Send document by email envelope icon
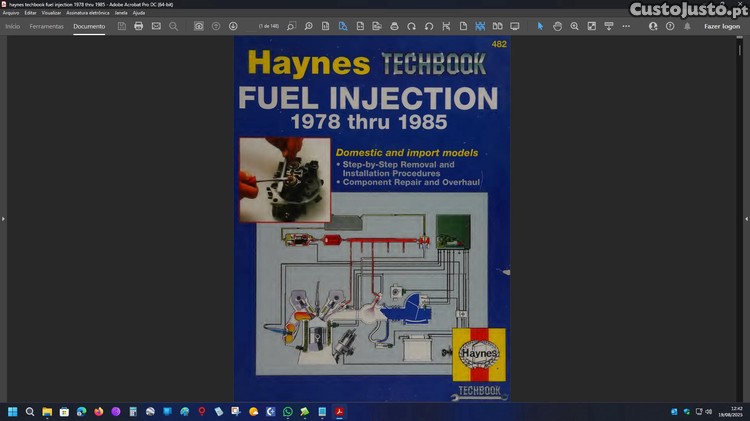This screenshot has height=421, width=750. click(x=156, y=26)
